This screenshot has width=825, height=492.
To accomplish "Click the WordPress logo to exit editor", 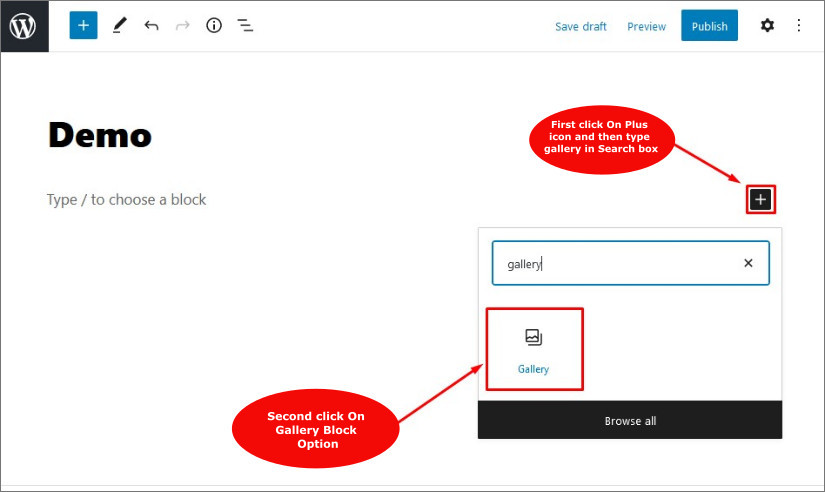I will coord(23,26).
